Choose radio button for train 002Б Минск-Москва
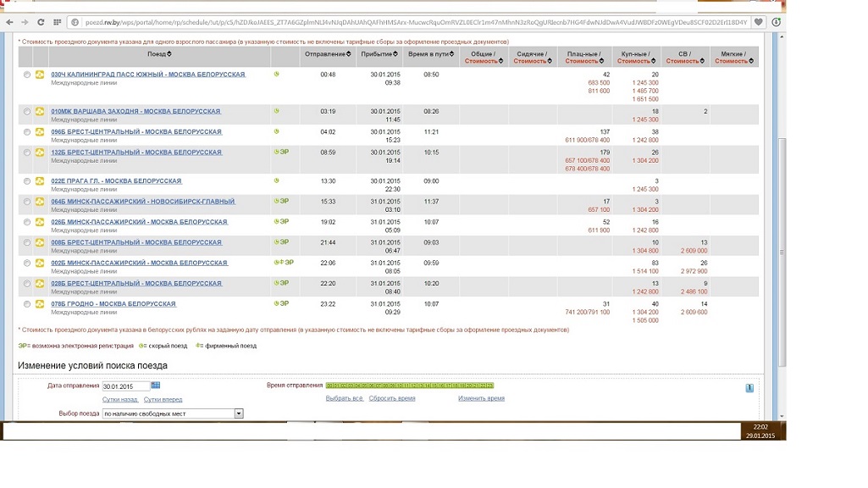Image resolution: width=868 pixels, height=488 pixels. [x=27, y=263]
